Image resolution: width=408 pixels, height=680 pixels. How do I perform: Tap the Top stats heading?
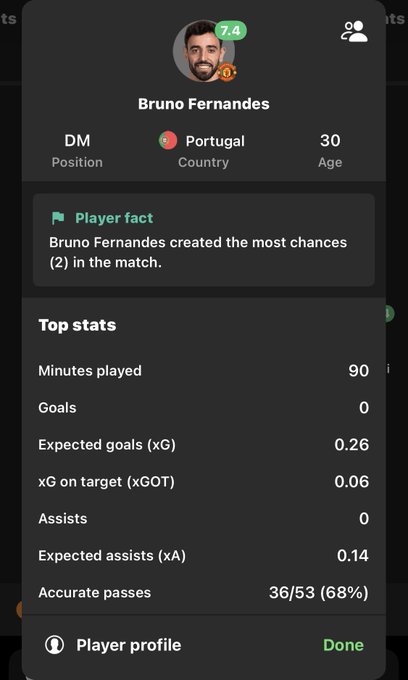tap(77, 325)
